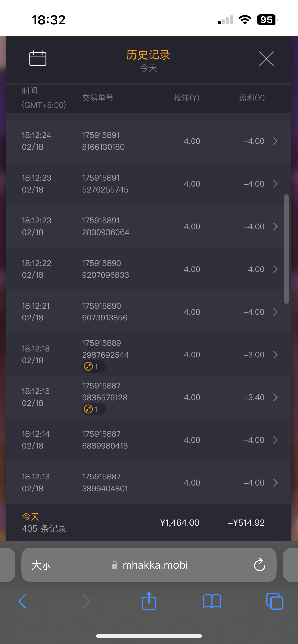Click the mhakka.mobi address bar
Viewport: 298px width, 644px height.
(x=155, y=565)
